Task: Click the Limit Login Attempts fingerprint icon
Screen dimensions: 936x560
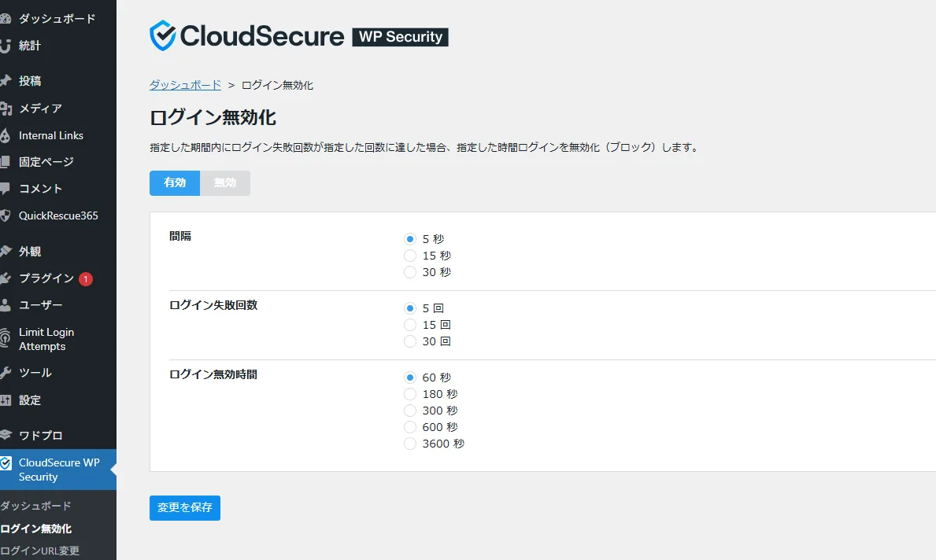Action: pyautogui.click(x=6, y=339)
